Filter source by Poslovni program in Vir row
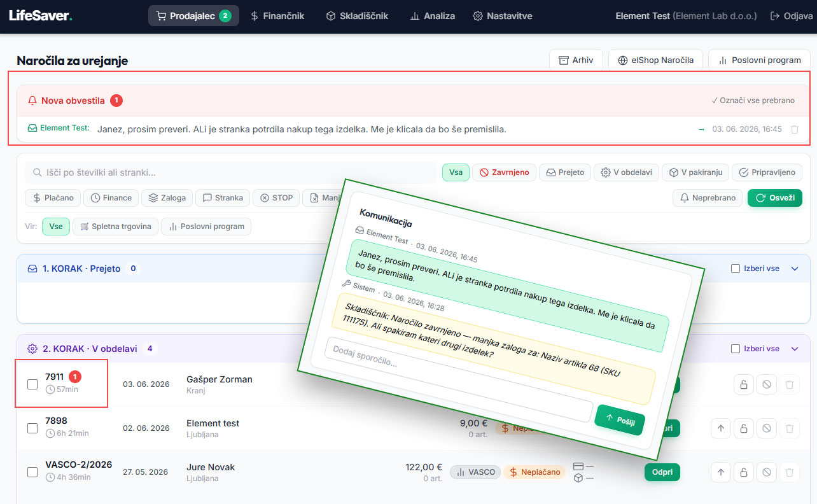The width and height of the screenshot is (817, 504). tap(206, 227)
